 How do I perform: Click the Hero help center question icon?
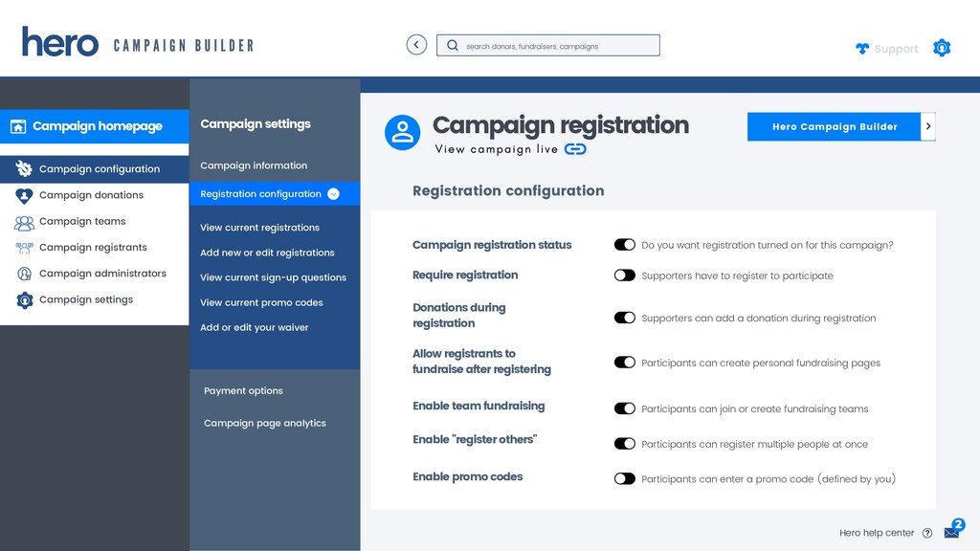pyautogui.click(x=927, y=533)
